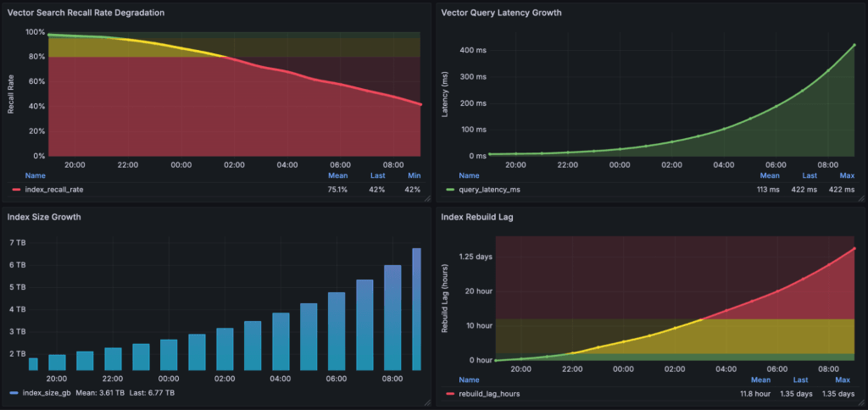Click the blue swatch beside index_size_gb
868x410 pixels.
14,392
